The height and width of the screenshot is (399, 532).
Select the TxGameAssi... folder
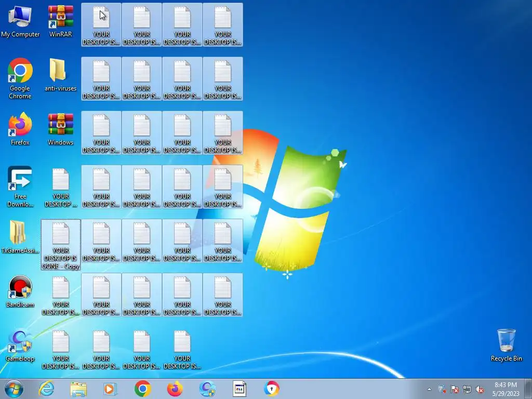pos(20,237)
